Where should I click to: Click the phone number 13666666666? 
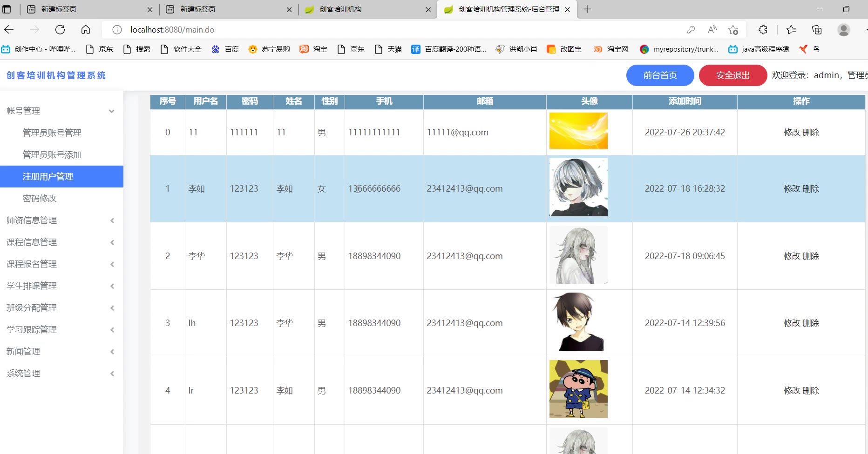point(374,188)
